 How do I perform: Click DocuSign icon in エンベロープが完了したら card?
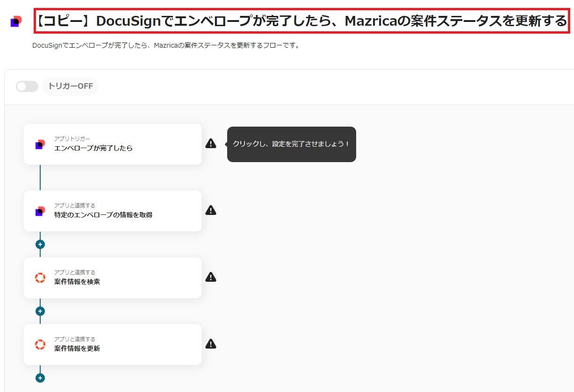point(40,144)
